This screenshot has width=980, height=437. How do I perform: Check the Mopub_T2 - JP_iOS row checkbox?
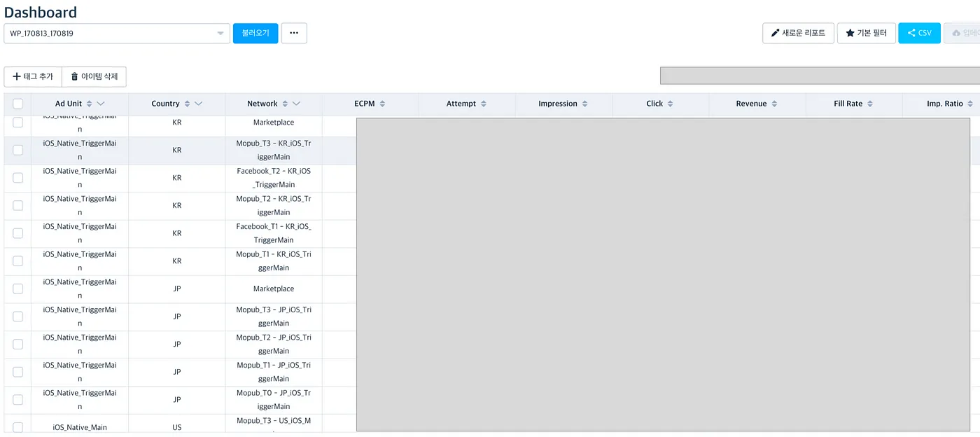[x=17, y=345]
